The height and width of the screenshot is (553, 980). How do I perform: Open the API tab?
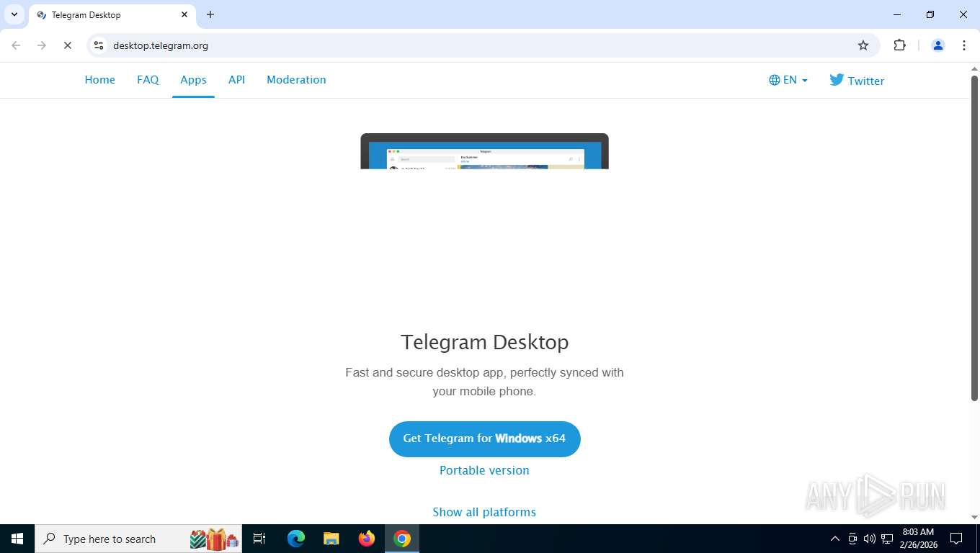pos(236,80)
